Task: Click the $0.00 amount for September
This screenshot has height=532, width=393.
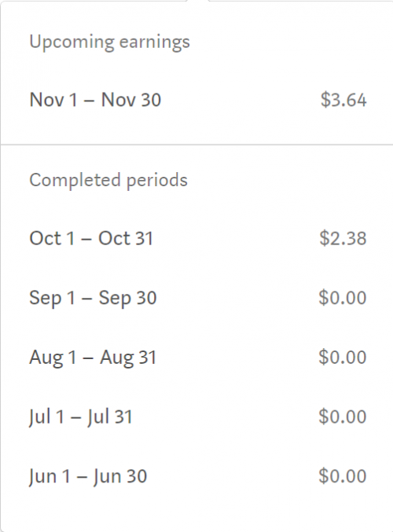Action: 343,298
